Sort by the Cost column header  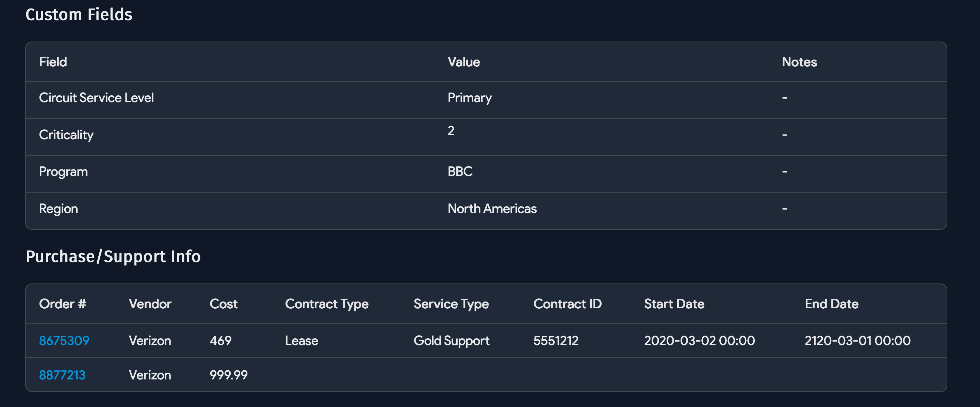click(224, 304)
